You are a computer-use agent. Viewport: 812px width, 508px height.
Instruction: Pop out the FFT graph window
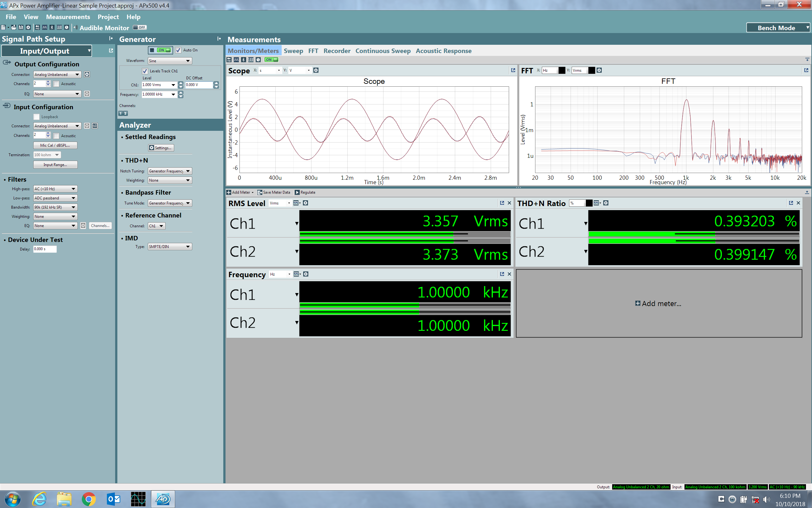click(x=806, y=70)
